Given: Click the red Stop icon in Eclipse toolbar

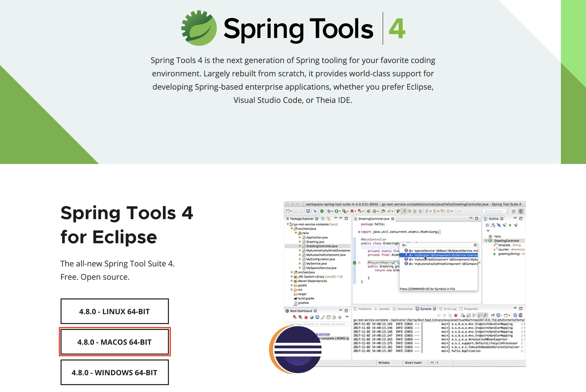Looking at the screenshot, I should [x=352, y=211].
